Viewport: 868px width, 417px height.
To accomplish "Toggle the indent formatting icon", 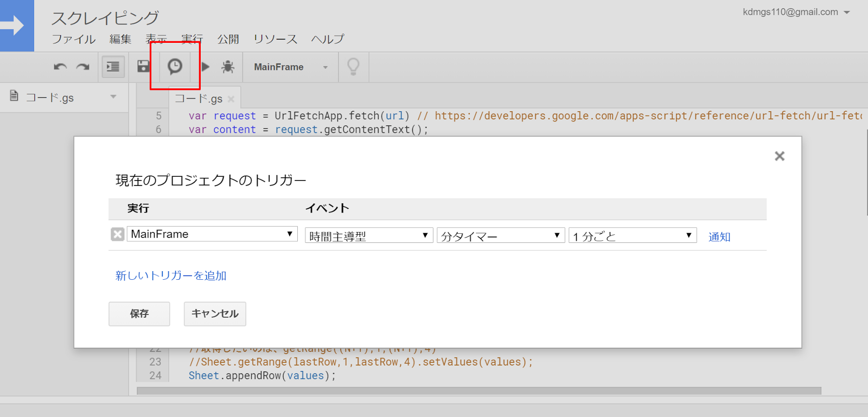I will (x=113, y=67).
